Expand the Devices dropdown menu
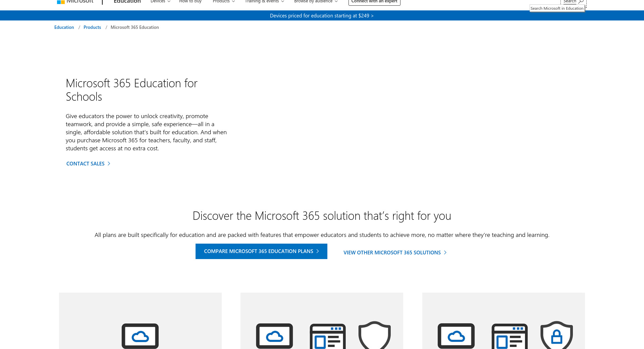 [x=160, y=2]
